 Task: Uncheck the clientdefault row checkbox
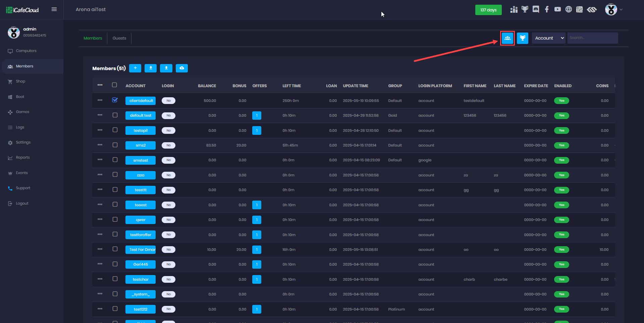pyautogui.click(x=115, y=100)
